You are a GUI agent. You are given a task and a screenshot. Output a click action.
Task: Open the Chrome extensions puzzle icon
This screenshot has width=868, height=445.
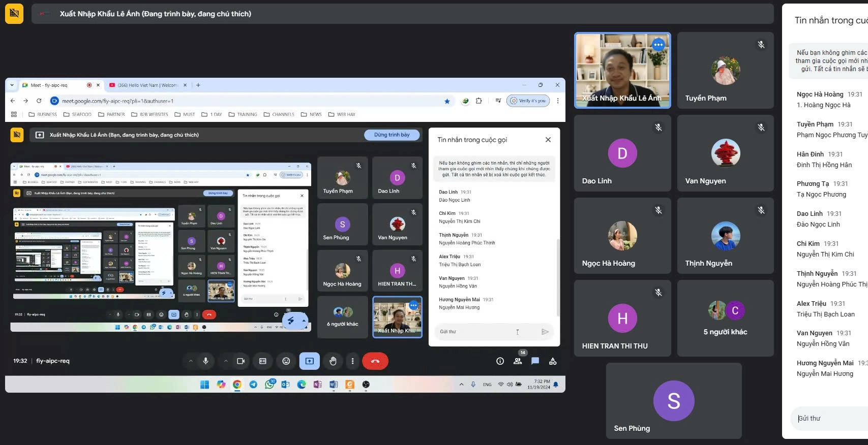(x=478, y=101)
